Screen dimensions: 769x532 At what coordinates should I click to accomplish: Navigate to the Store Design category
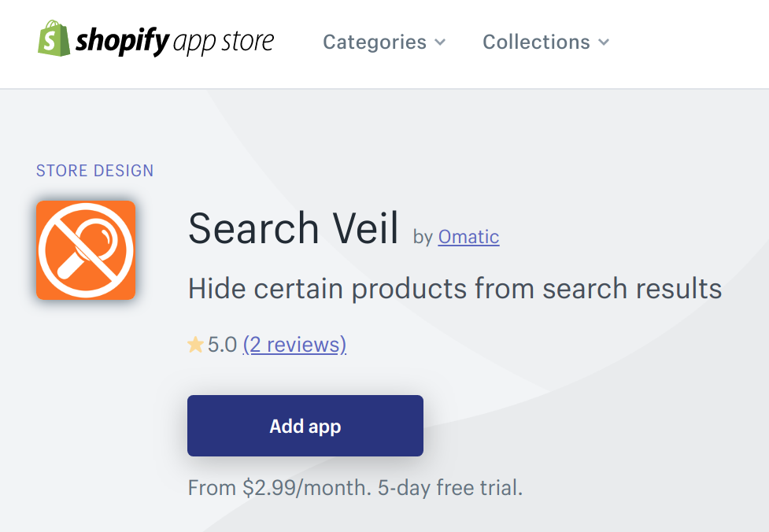pyautogui.click(x=94, y=170)
